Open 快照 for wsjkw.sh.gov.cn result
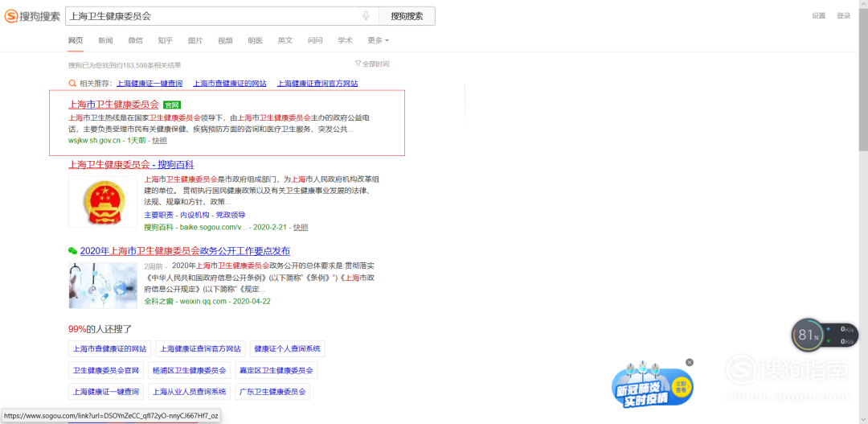This screenshot has width=868, height=424. click(x=159, y=141)
